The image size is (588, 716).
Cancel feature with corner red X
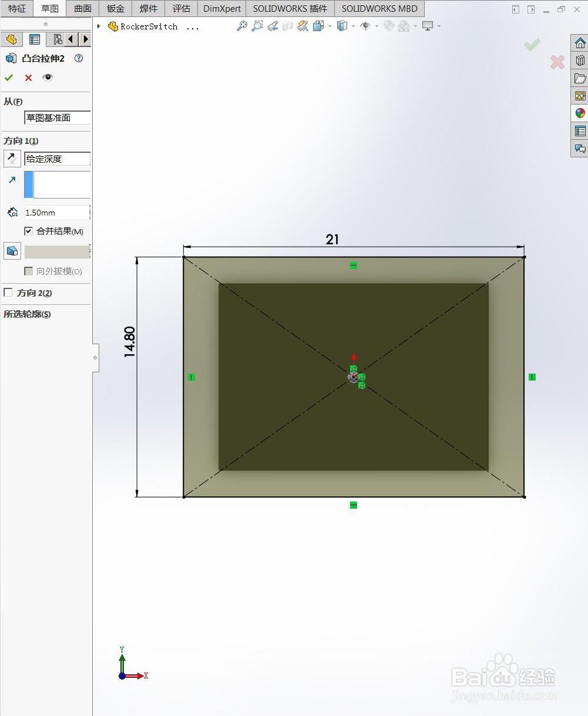pyautogui.click(x=557, y=62)
